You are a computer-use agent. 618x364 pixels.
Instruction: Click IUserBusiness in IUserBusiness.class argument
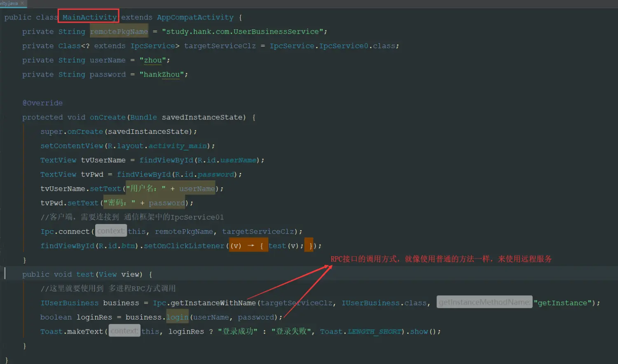tap(370, 303)
